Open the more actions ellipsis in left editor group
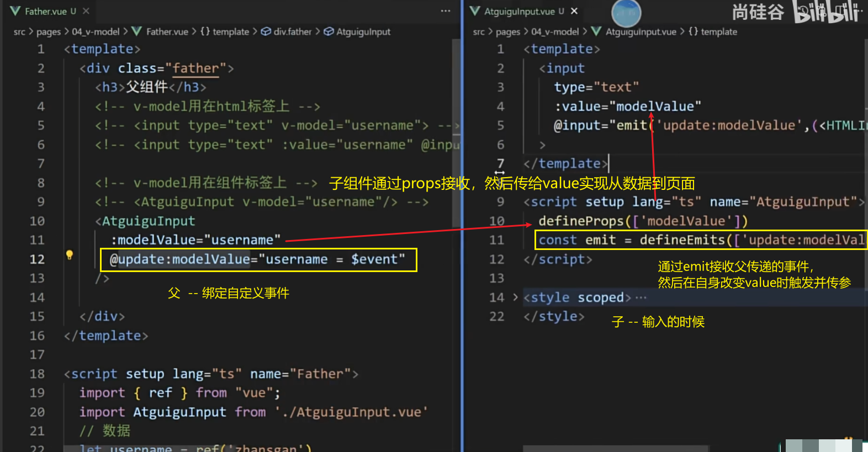This screenshot has width=868, height=452. 446,11
